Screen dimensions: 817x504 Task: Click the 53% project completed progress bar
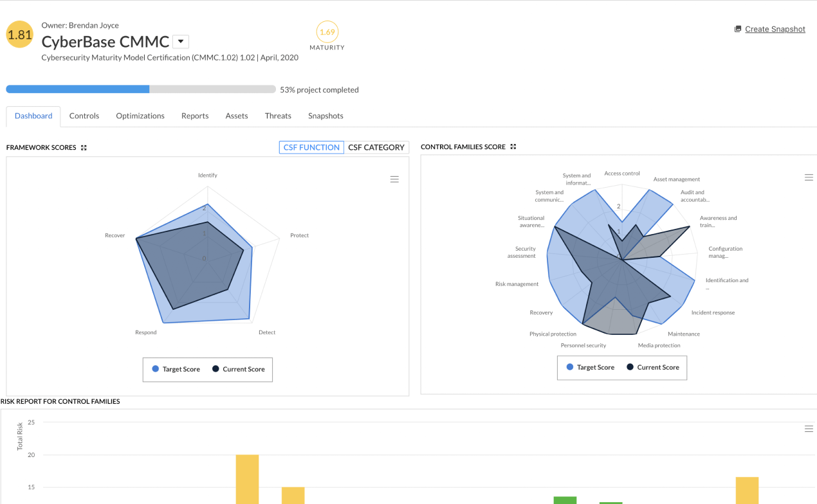(141, 89)
